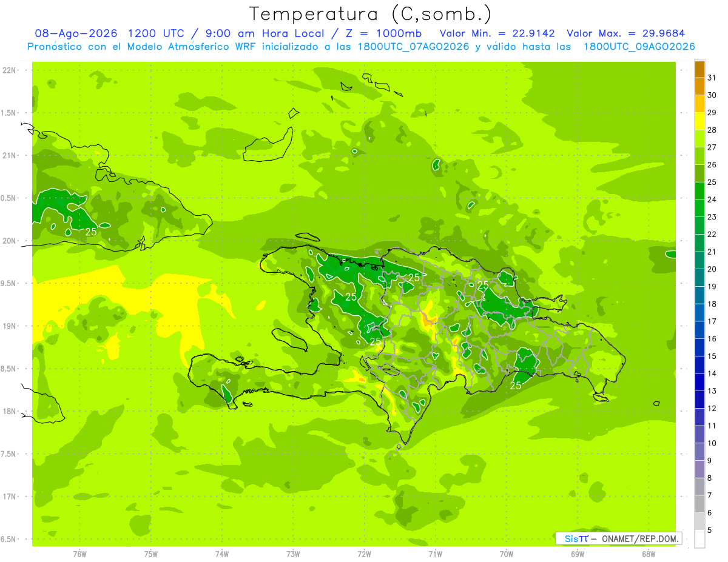
Task: Click the "18N" latitude label
Action: (9, 411)
